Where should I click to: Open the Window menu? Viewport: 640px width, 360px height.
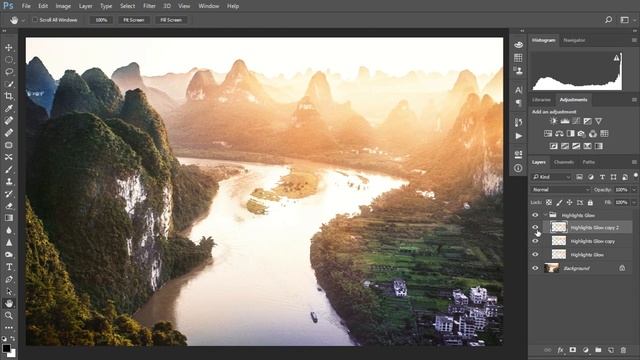coord(209,6)
